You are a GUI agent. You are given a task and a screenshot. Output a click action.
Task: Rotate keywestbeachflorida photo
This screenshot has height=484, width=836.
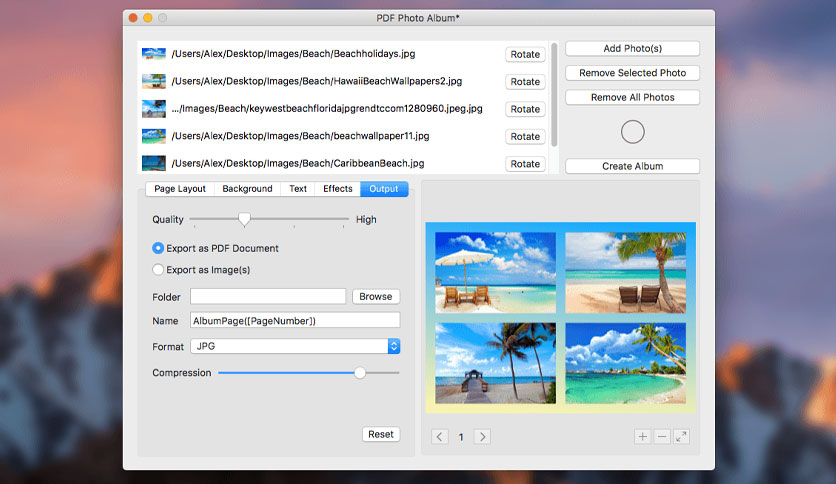(x=525, y=109)
